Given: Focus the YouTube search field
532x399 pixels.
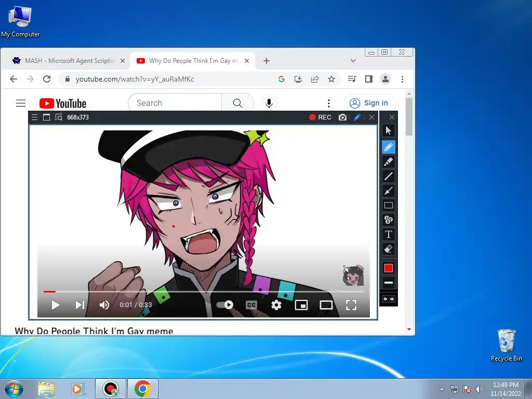Looking at the screenshot, I should coord(175,103).
